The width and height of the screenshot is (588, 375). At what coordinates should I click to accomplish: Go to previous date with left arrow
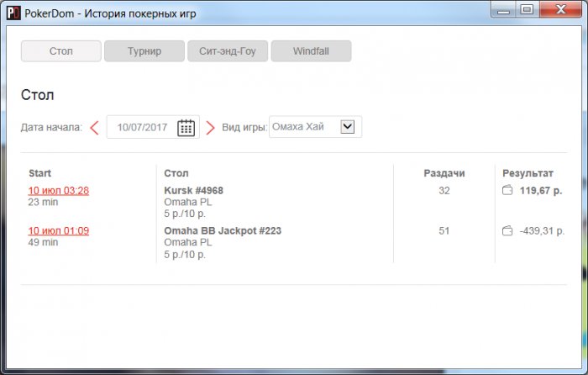click(94, 128)
